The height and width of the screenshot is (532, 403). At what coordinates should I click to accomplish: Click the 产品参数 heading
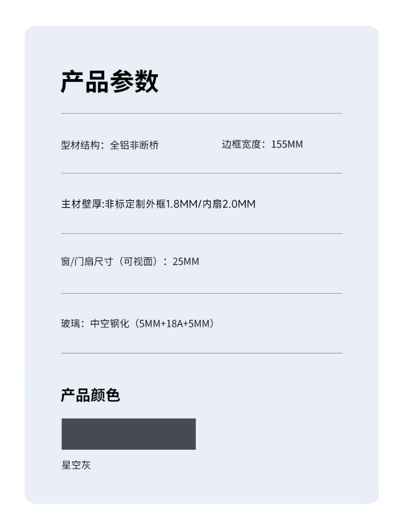pyautogui.click(x=110, y=82)
